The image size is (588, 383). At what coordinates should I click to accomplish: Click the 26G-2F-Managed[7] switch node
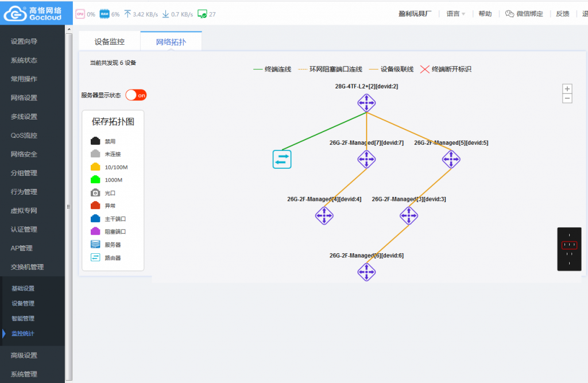tap(366, 159)
